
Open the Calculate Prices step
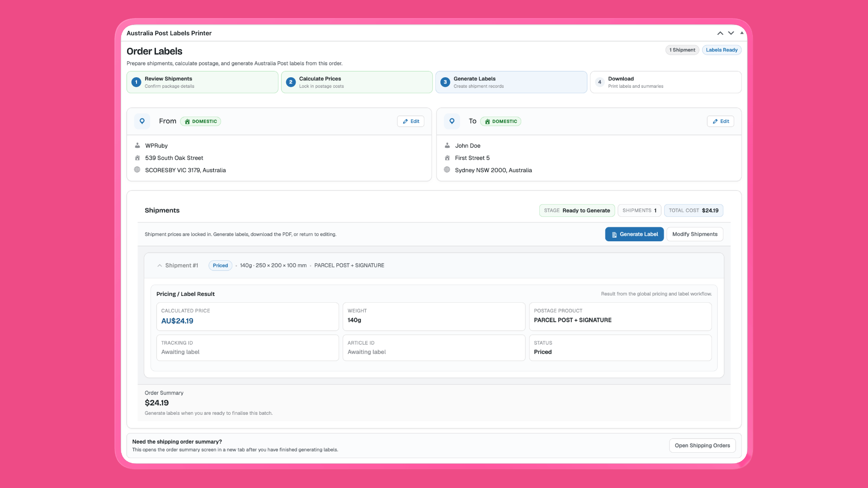click(x=357, y=82)
